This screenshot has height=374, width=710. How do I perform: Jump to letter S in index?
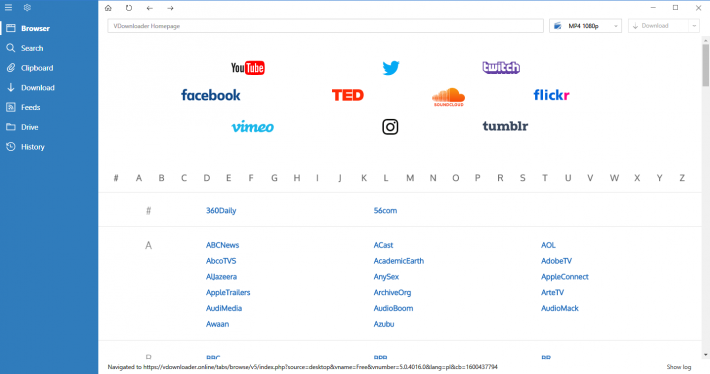523,178
